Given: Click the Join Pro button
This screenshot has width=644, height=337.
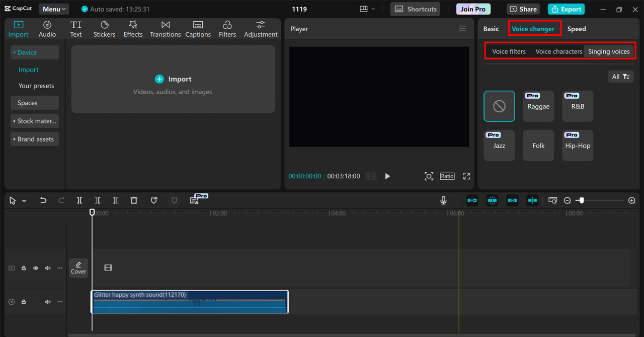Looking at the screenshot, I should click(x=473, y=9).
